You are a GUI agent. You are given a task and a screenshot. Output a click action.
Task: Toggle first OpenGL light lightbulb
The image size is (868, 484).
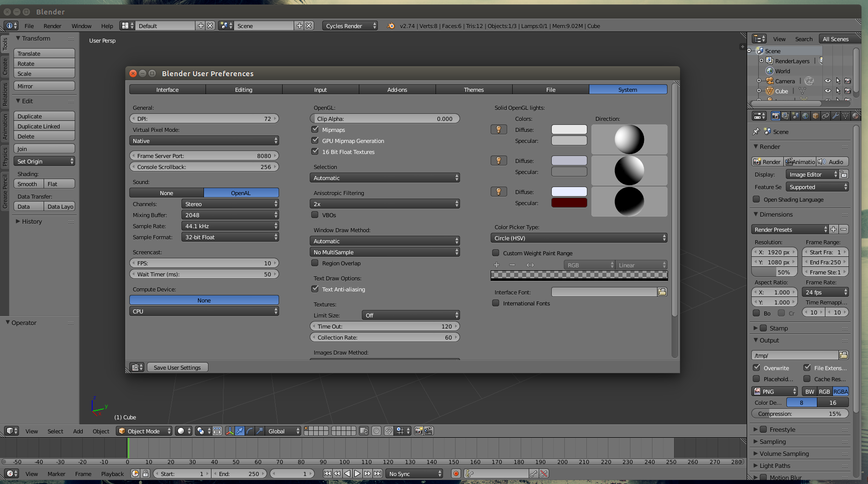(499, 129)
